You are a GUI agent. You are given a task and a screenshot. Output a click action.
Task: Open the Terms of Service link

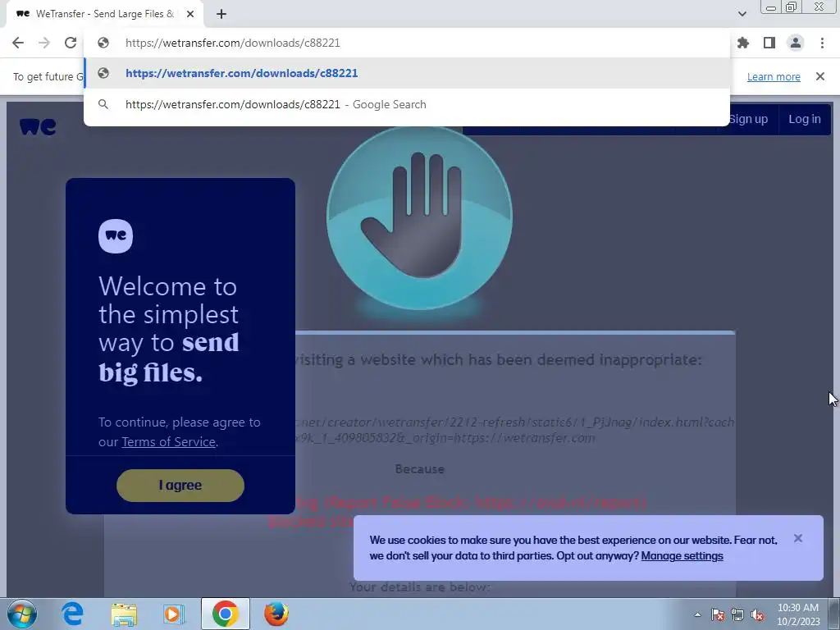169,442
